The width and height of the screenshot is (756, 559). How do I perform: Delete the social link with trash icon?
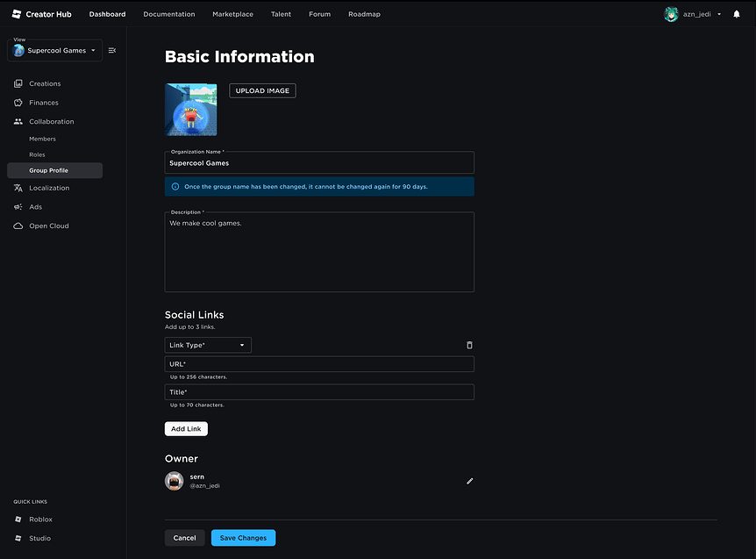pyautogui.click(x=469, y=344)
